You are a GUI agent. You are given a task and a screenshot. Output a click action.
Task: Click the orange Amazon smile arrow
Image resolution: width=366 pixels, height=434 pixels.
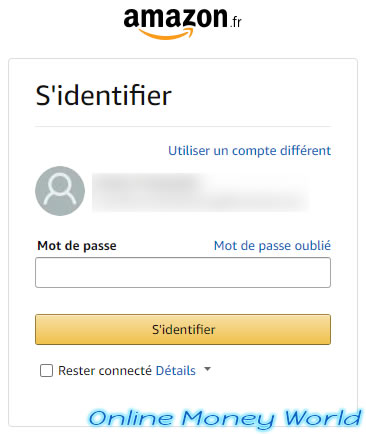pyautogui.click(x=166, y=34)
